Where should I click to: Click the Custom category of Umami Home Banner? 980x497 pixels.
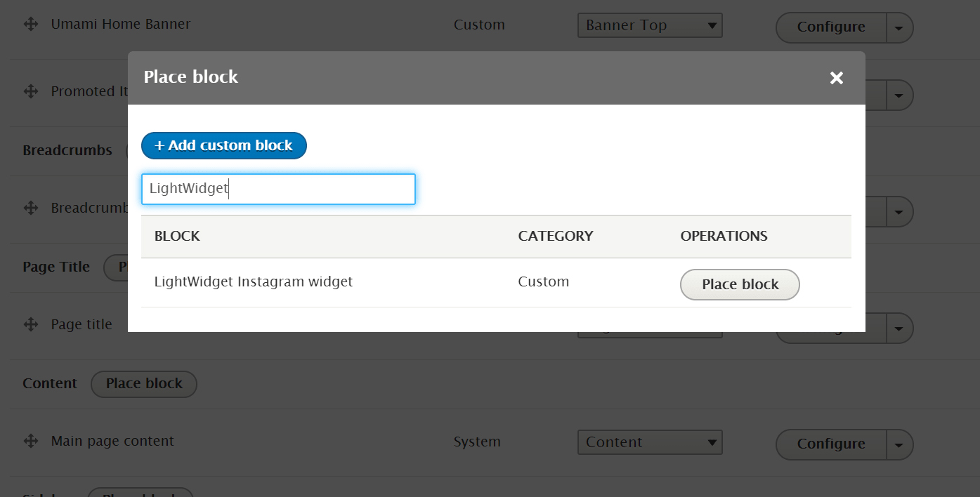click(479, 25)
